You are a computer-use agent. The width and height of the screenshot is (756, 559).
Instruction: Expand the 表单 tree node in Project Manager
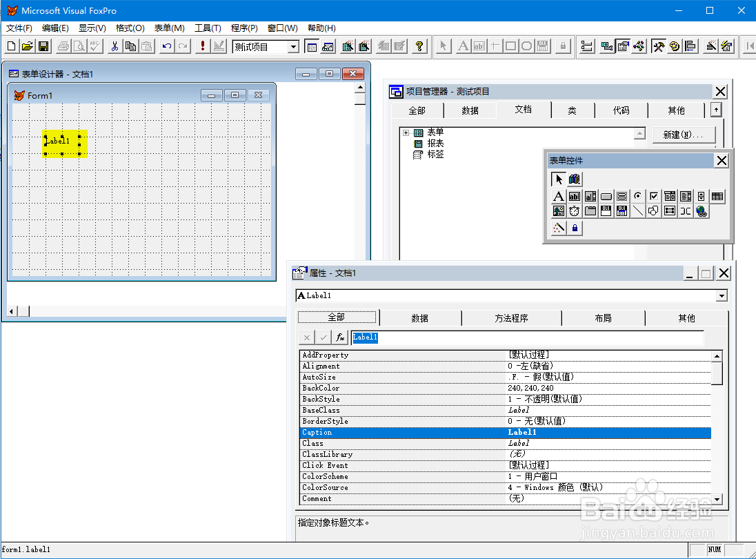tap(406, 133)
